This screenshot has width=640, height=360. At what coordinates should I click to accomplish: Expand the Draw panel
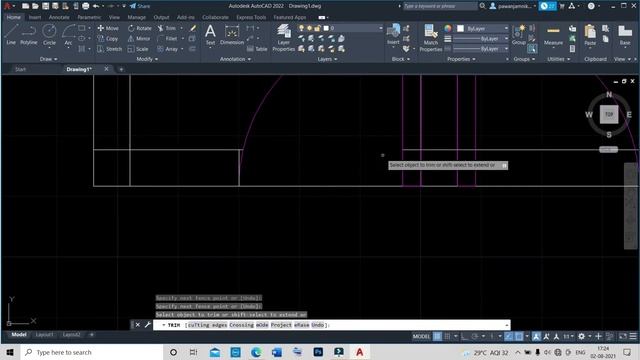point(49,59)
